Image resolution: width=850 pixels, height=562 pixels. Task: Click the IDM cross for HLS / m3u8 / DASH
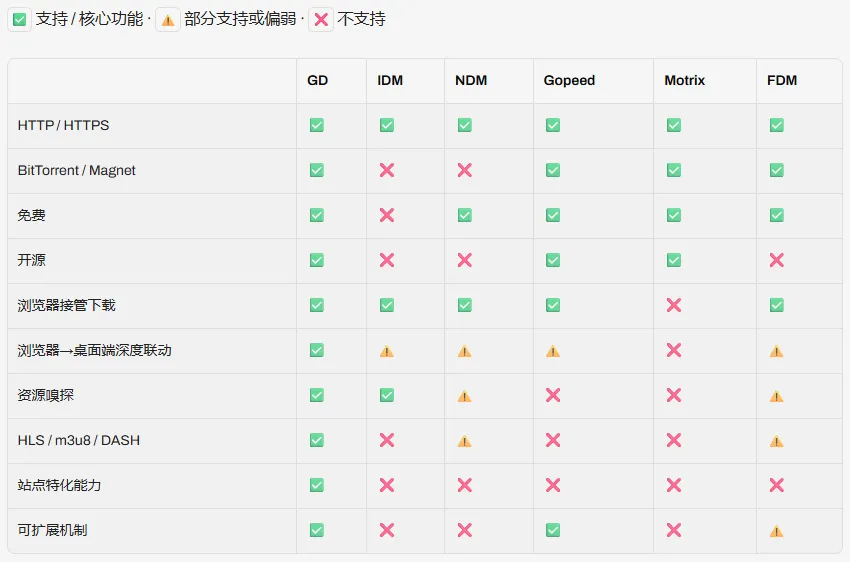pyautogui.click(x=387, y=440)
